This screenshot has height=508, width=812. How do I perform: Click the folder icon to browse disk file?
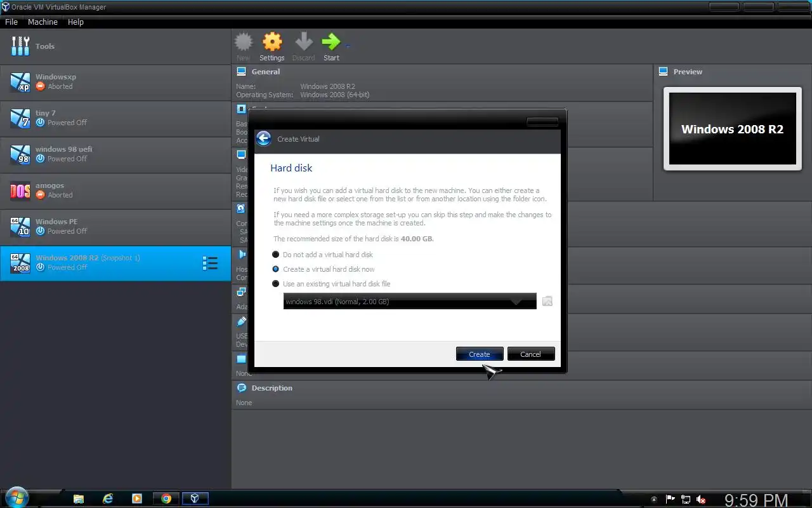point(547,302)
